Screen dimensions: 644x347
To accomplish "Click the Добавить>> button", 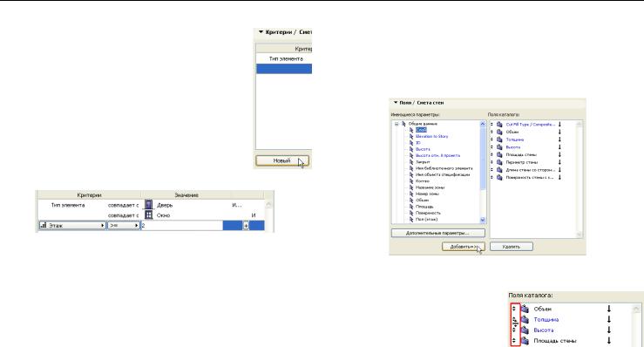I will (464, 247).
